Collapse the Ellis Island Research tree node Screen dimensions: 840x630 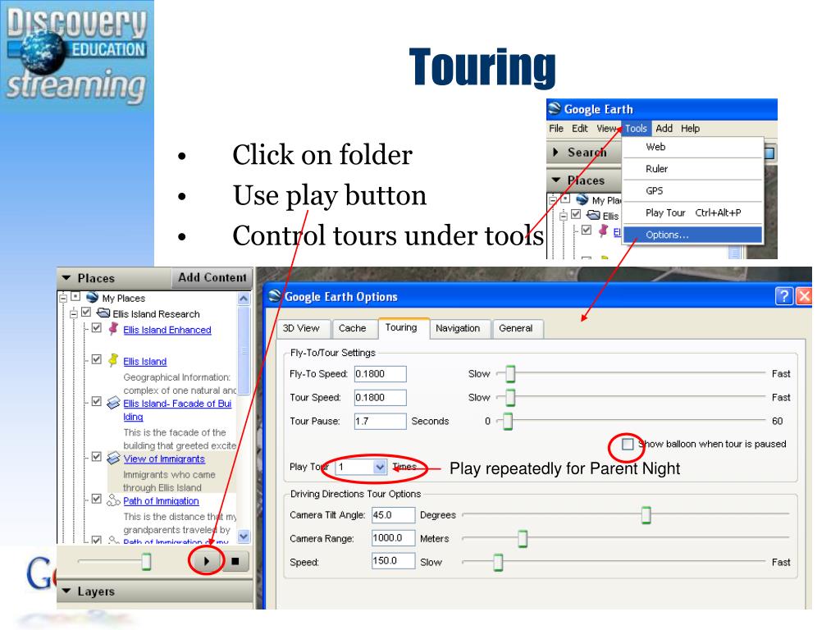pos(74,313)
